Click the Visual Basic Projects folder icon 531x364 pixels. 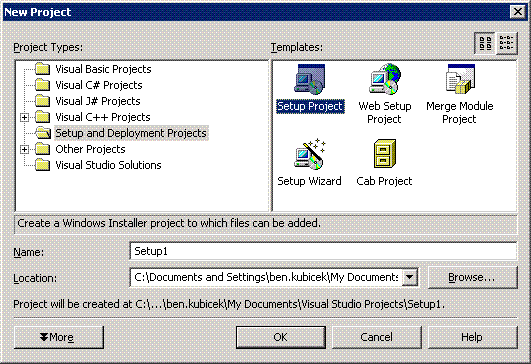click(43, 69)
